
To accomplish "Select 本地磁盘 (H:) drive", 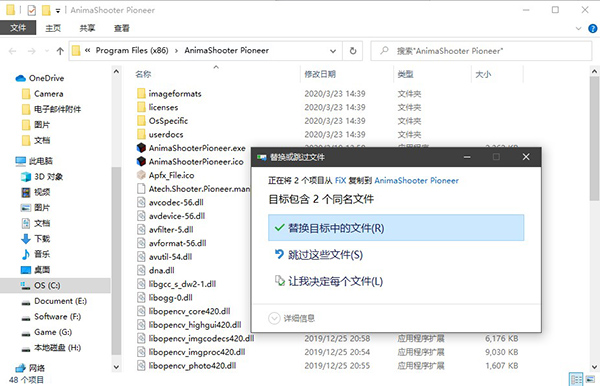I will [x=51, y=348].
